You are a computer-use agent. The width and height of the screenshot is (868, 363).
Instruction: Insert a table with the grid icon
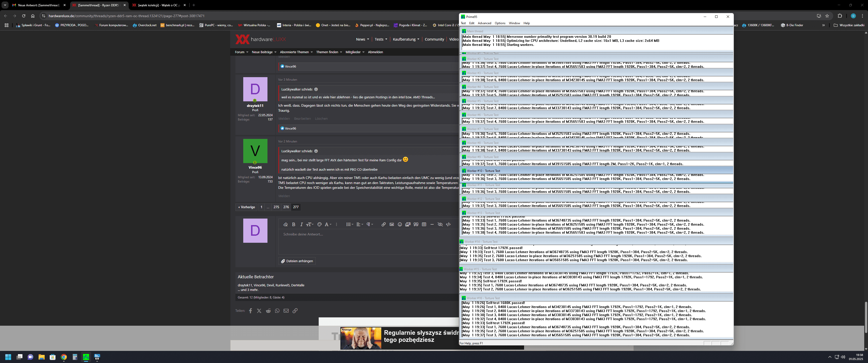424,225
